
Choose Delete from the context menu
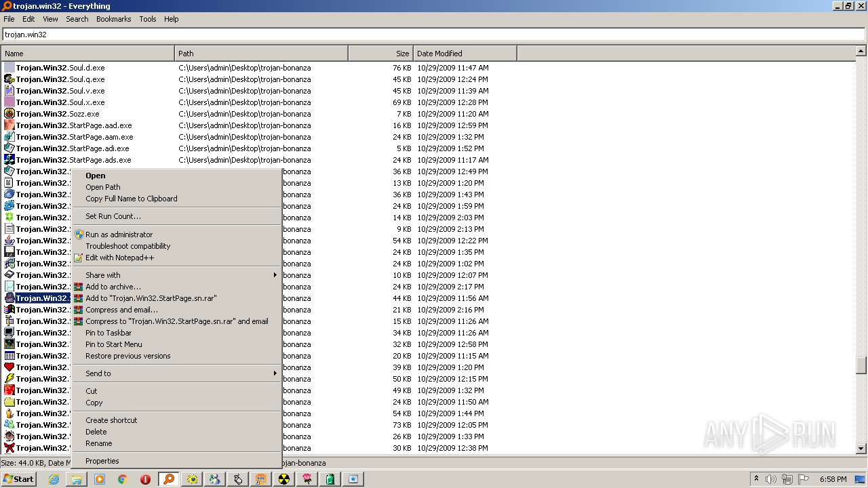[176, 432]
